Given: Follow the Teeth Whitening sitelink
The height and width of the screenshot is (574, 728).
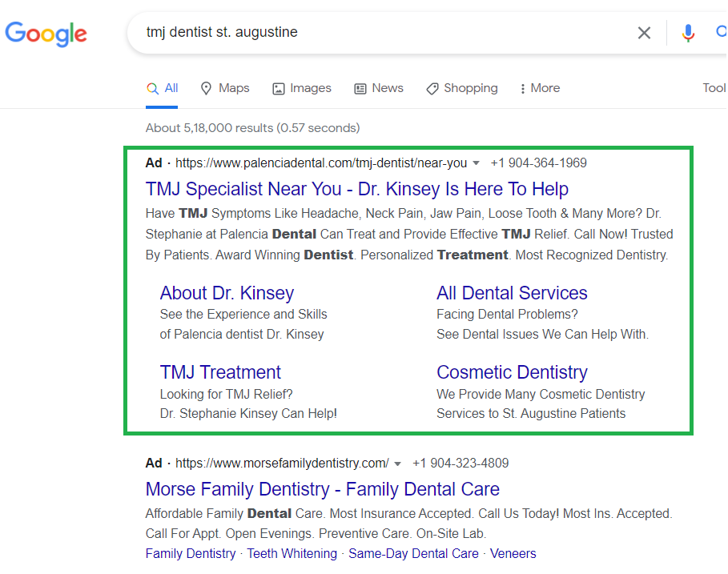Looking at the screenshot, I should tap(292, 553).
